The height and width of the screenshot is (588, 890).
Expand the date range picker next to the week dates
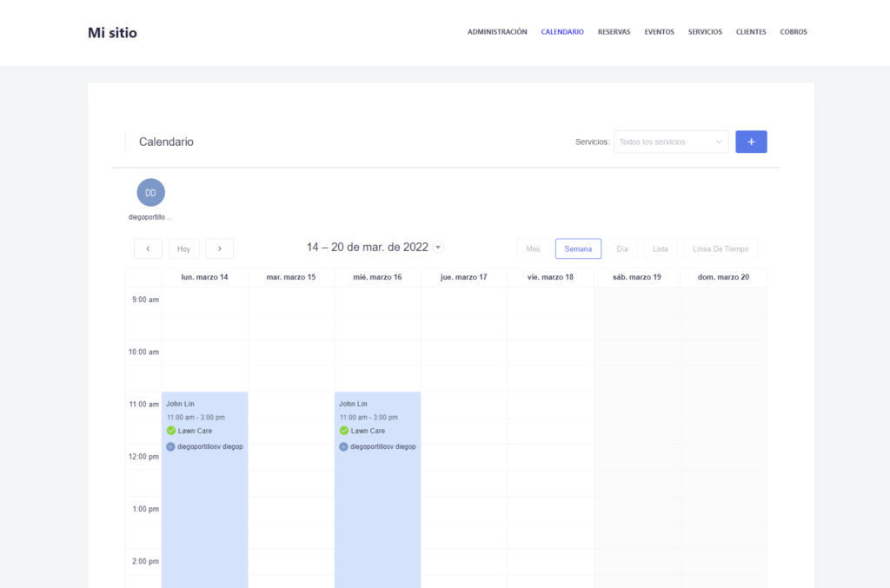point(438,247)
